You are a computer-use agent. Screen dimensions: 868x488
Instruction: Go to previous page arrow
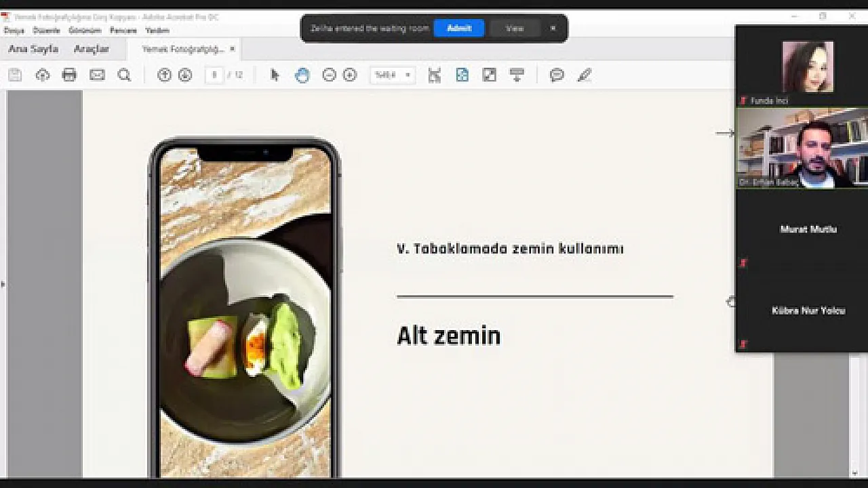click(x=164, y=75)
